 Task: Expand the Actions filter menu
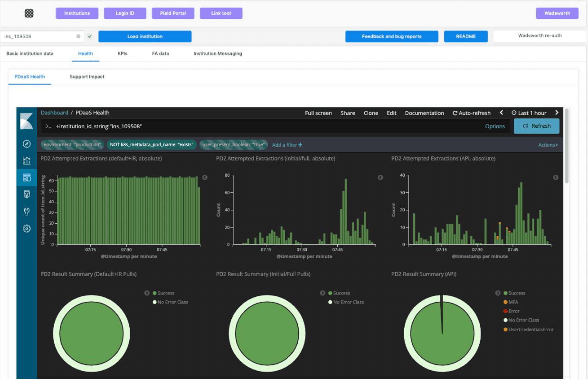[x=548, y=145]
